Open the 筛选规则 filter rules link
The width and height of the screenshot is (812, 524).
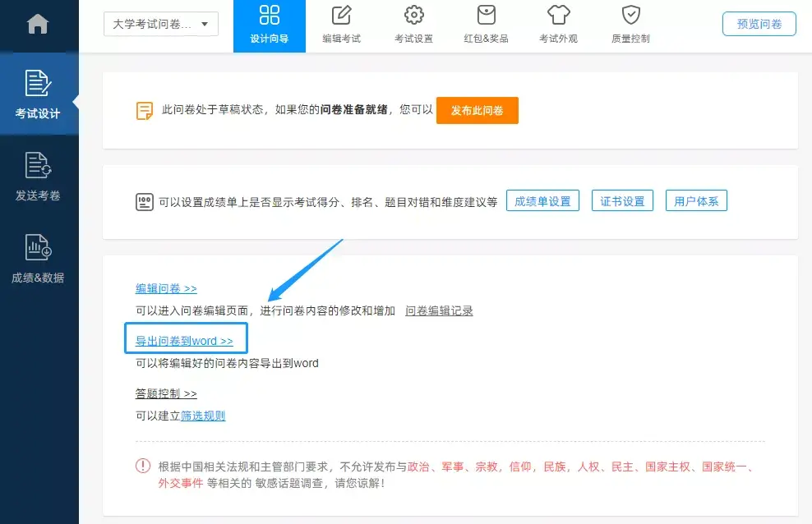pyautogui.click(x=202, y=415)
